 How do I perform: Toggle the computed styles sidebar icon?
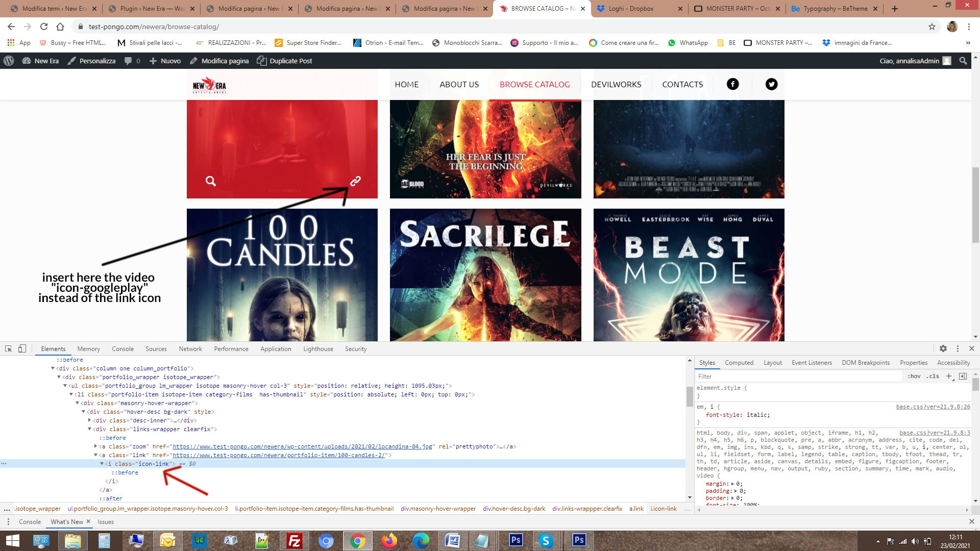(963, 377)
